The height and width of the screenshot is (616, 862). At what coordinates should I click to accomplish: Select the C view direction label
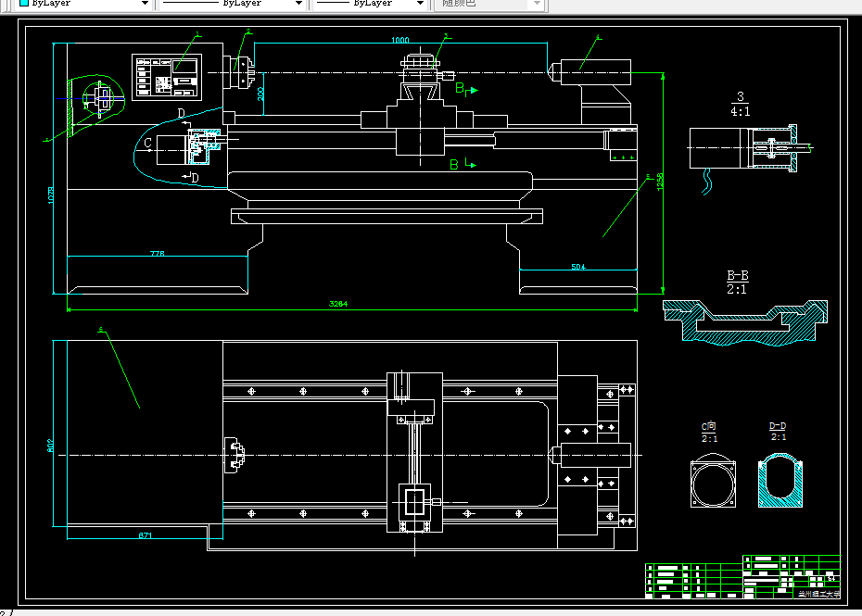coord(147,143)
